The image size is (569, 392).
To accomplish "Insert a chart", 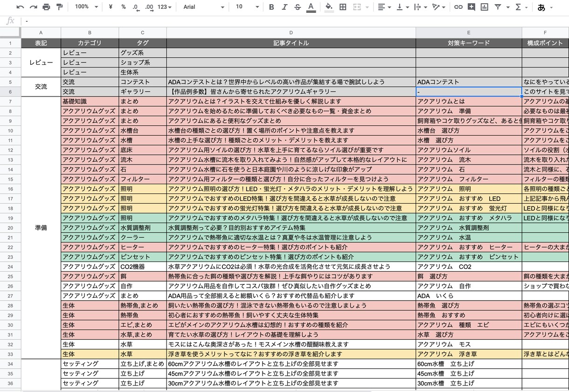I will (x=485, y=7).
